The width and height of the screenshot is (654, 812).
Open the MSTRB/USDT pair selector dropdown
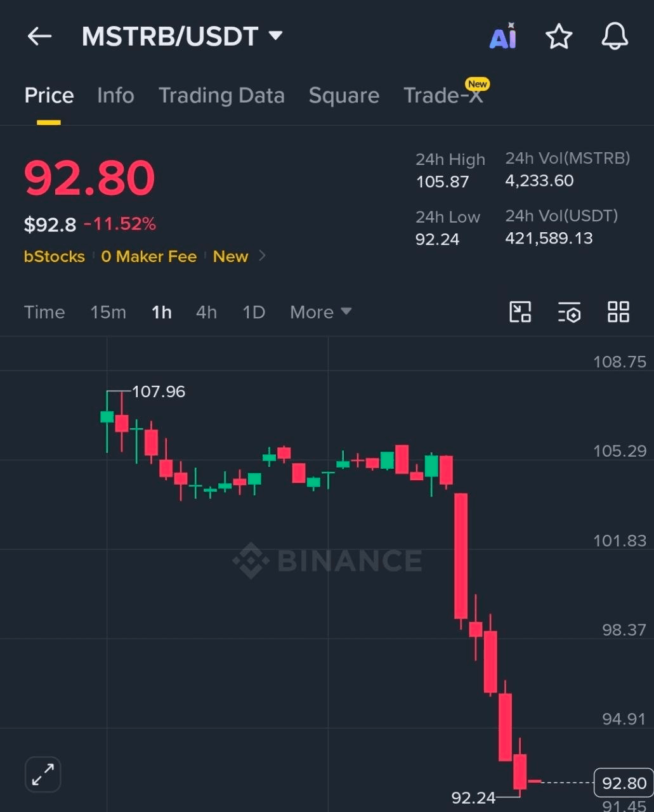(182, 36)
